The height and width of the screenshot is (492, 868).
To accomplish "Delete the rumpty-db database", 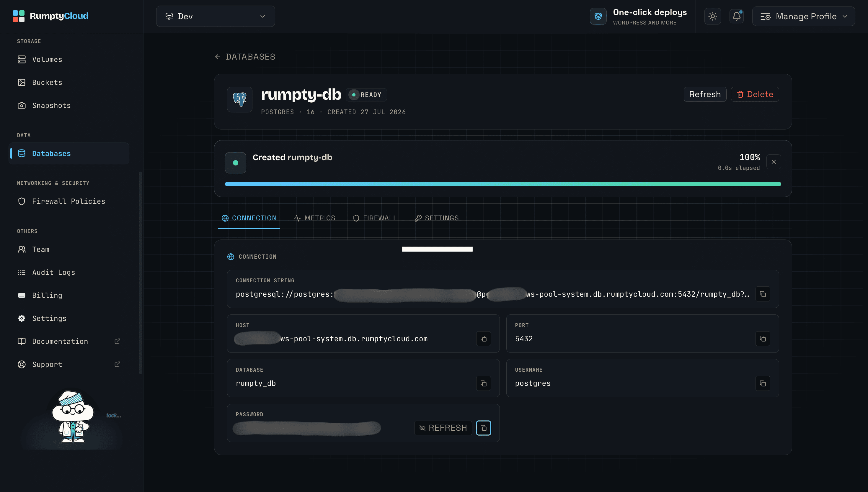I will (x=755, y=94).
